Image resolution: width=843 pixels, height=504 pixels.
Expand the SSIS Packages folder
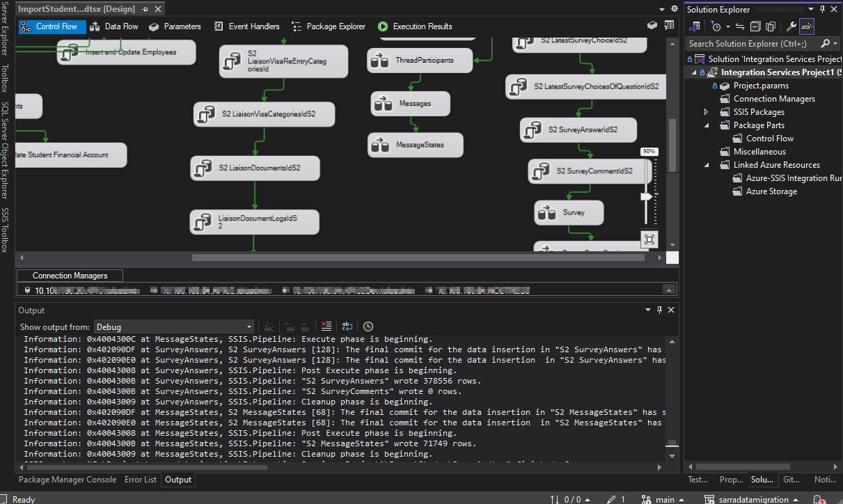point(706,112)
